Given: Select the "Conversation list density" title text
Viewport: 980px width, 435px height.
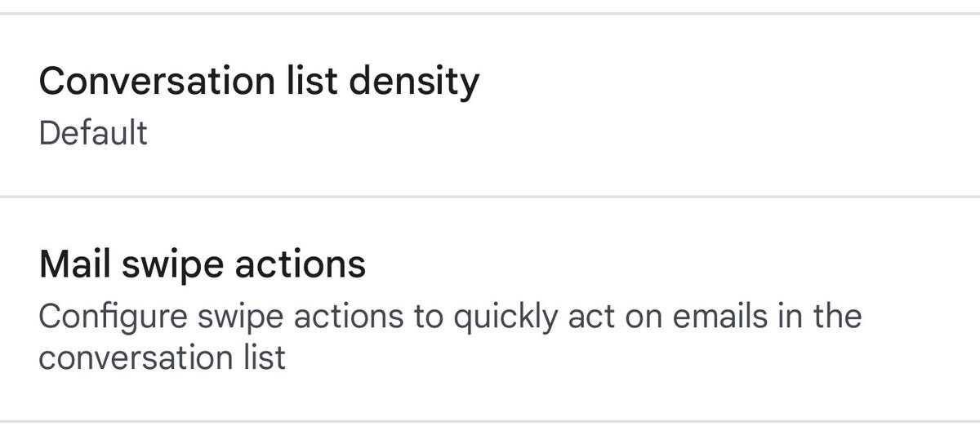Looking at the screenshot, I should click(258, 82).
